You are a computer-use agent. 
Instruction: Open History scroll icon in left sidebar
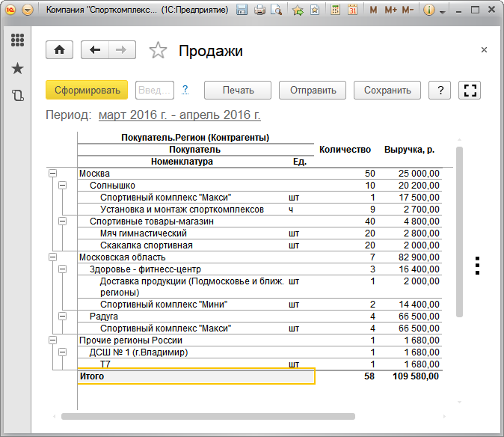tap(18, 96)
